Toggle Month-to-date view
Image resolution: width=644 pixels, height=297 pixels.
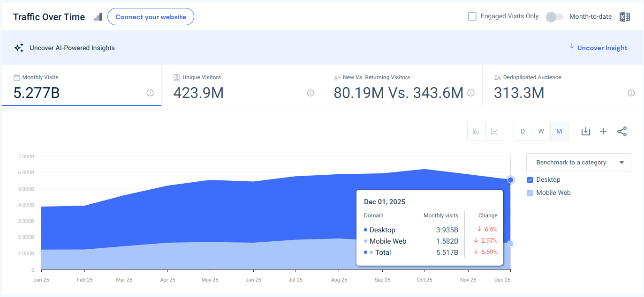(x=554, y=16)
